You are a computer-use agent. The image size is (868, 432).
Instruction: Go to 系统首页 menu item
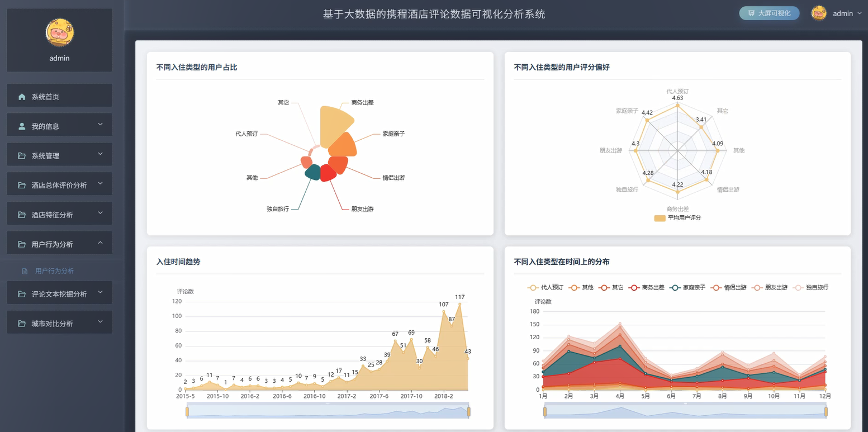60,96
